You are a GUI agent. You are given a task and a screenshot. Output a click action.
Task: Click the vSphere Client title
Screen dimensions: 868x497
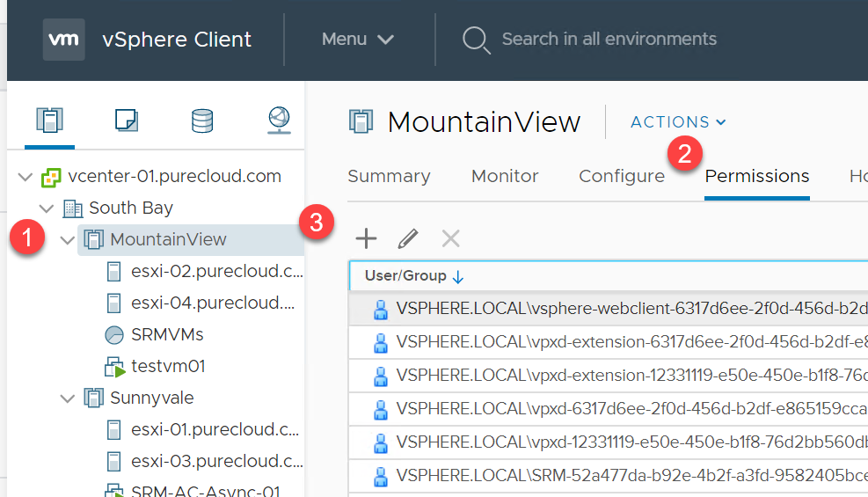[x=177, y=40]
